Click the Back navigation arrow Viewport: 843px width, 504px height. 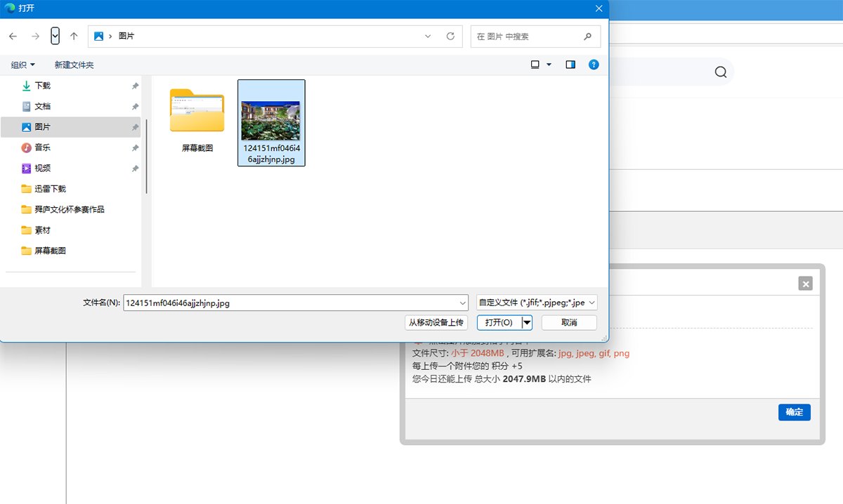tap(13, 37)
